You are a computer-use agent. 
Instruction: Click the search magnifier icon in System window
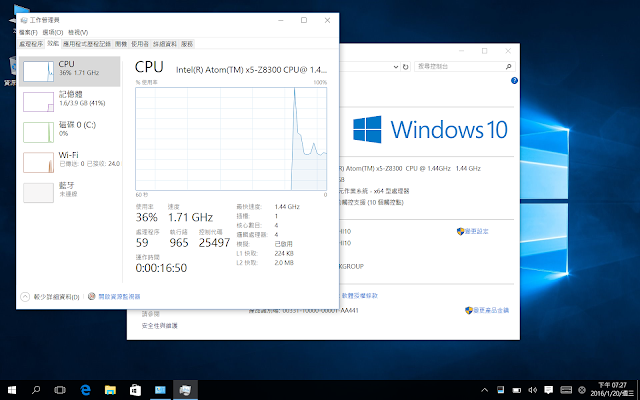[x=509, y=67]
